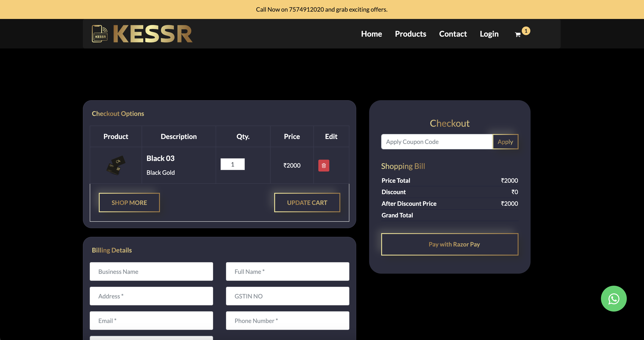Delete Black 03 with the trash icon
644x340 pixels.
324,165
